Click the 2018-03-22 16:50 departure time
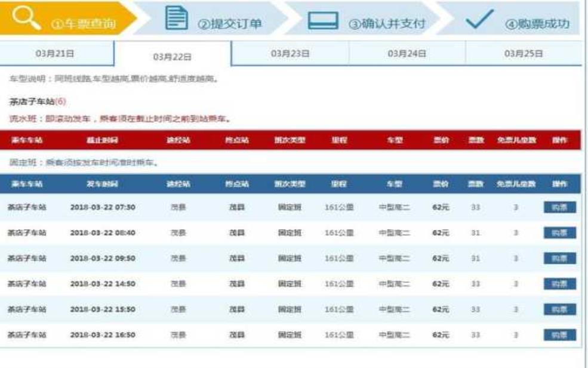This screenshot has width=588, height=368. click(103, 335)
